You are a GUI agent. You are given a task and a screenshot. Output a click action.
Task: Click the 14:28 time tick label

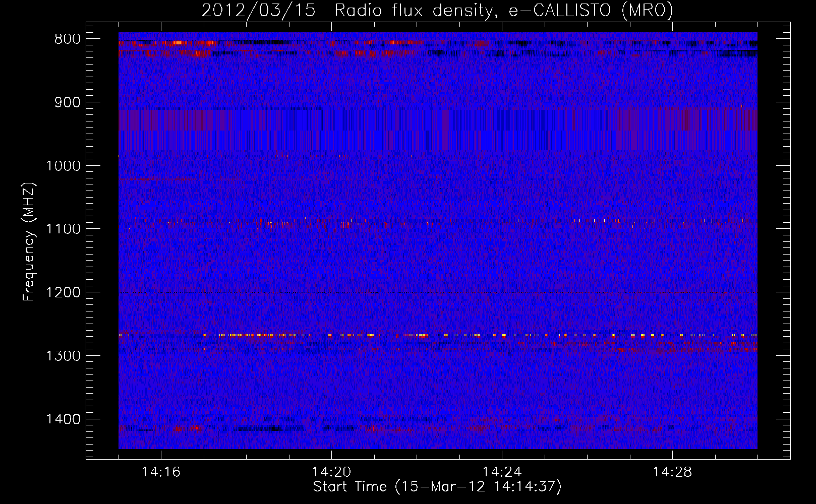[x=672, y=472]
